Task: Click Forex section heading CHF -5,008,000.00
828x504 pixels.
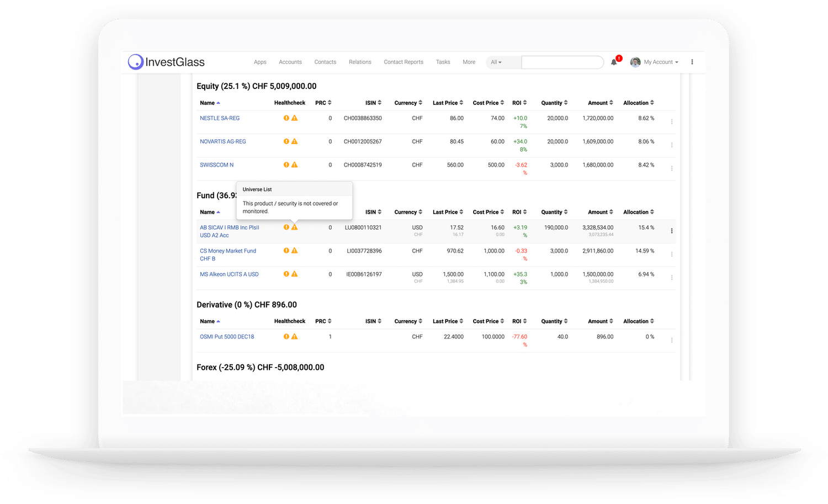Action: click(261, 367)
